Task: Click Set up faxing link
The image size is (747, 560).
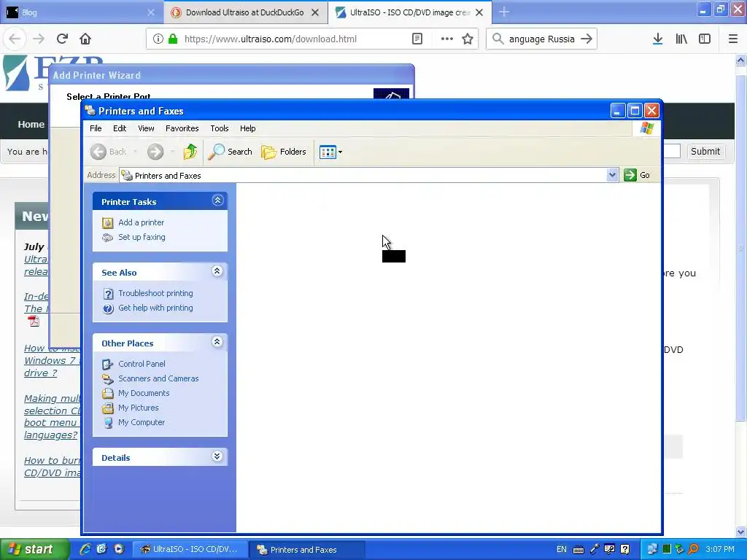Action: point(142,237)
